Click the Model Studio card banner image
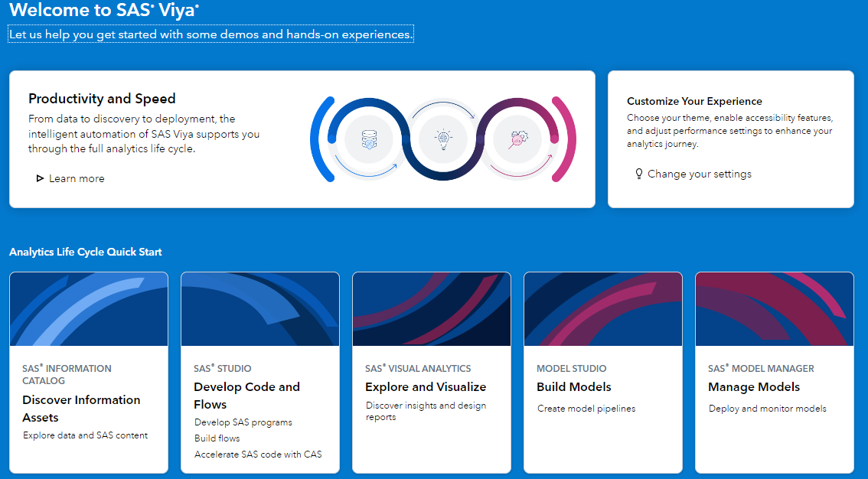The width and height of the screenshot is (868, 479). click(603, 309)
